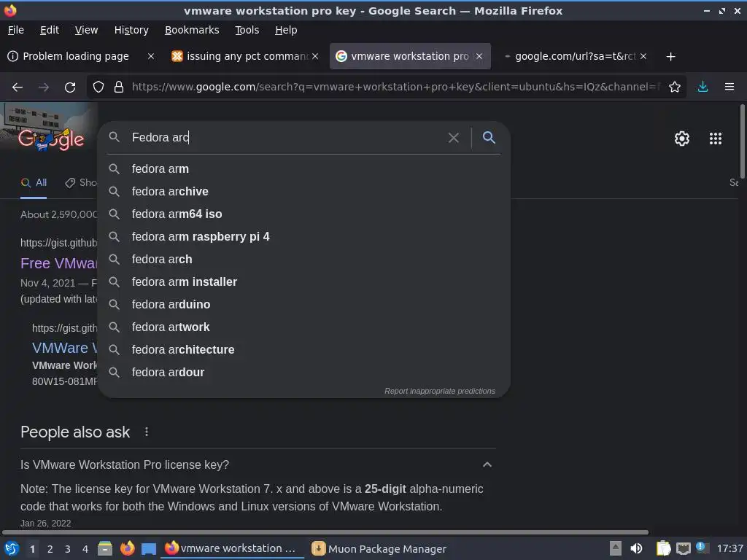Open Google quick settings gear
The image size is (747, 560).
tap(682, 139)
